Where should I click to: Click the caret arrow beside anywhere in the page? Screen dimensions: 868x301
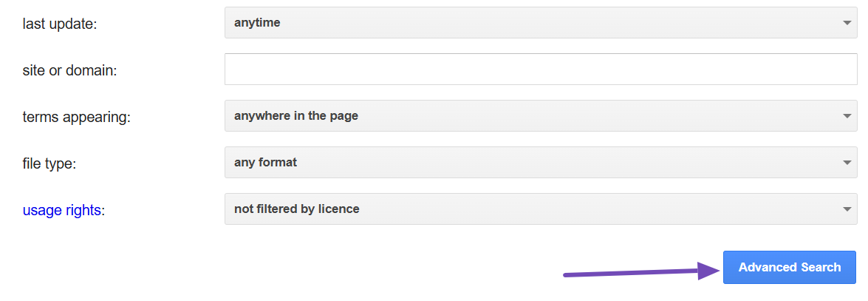coord(847,116)
